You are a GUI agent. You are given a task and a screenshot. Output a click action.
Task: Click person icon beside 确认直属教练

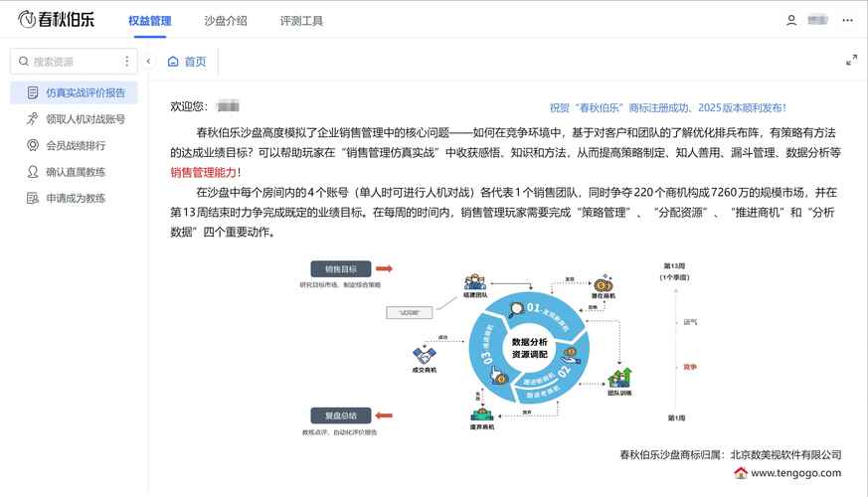33,172
